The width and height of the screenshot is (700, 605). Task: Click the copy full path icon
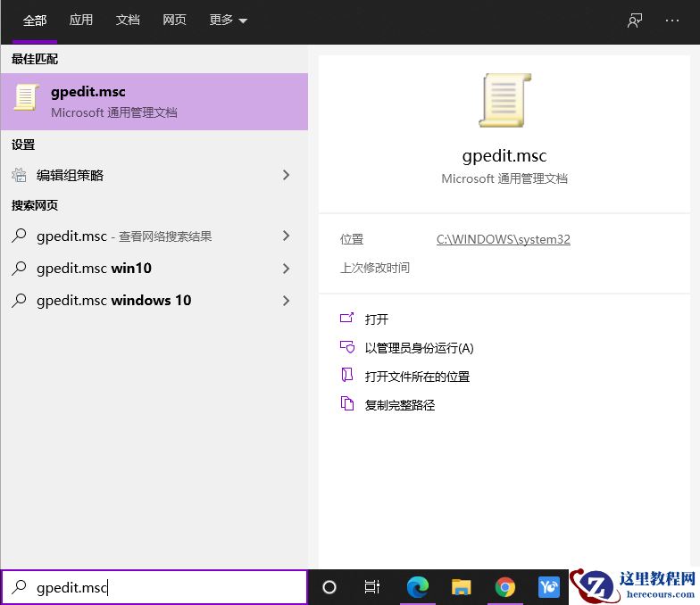[346, 403]
